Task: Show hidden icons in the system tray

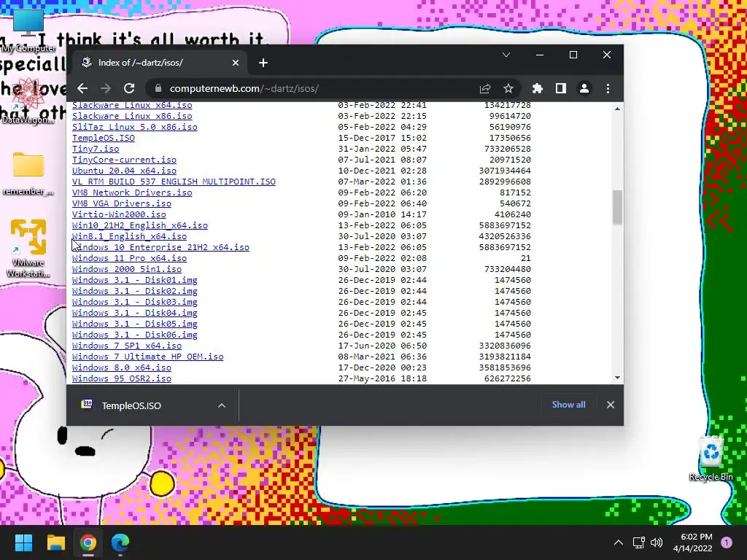Action: point(619,542)
